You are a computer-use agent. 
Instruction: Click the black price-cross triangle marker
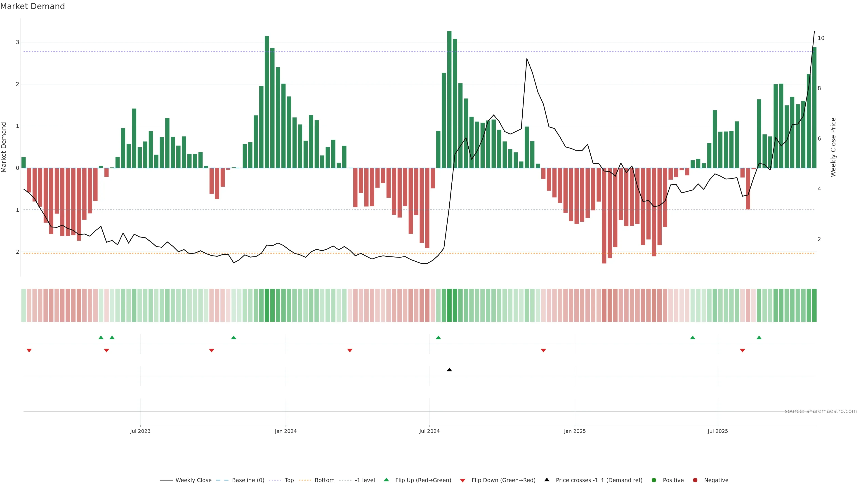click(449, 370)
